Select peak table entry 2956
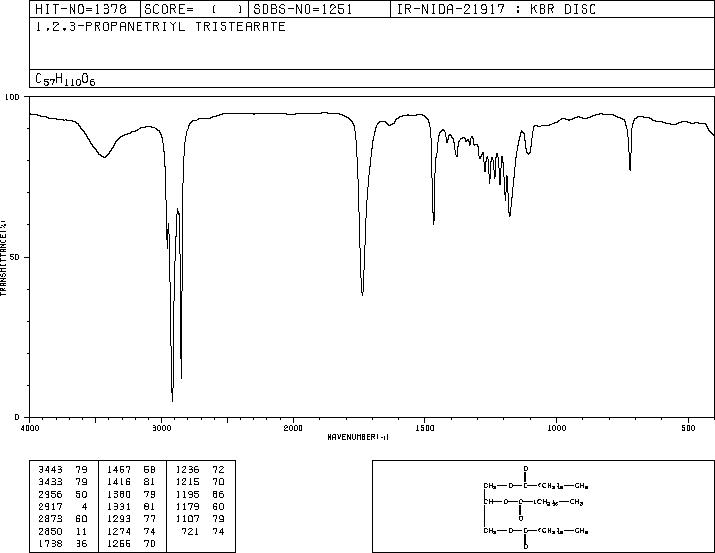The width and height of the screenshot is (715, 553). 50,494
